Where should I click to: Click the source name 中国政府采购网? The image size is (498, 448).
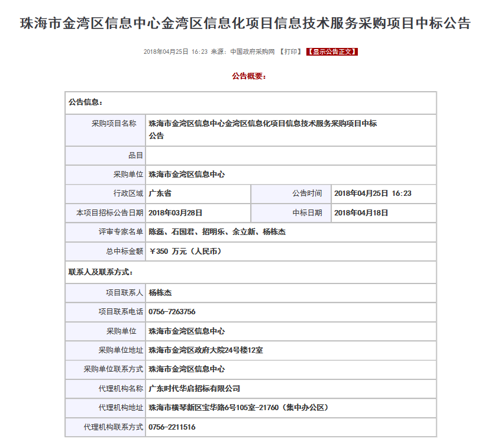point(253,52)
